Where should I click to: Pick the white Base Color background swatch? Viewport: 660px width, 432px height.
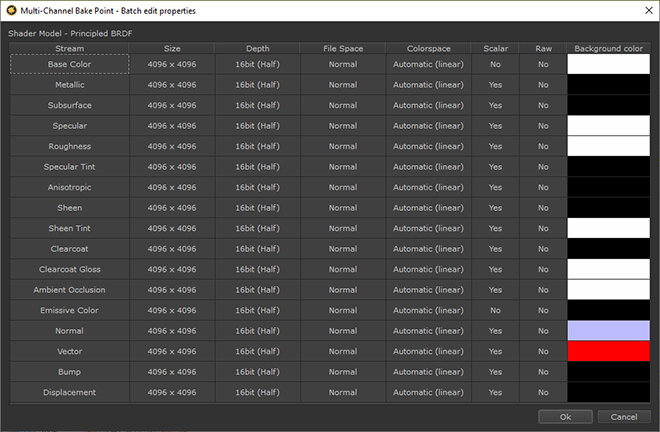[x=608, y=64]
